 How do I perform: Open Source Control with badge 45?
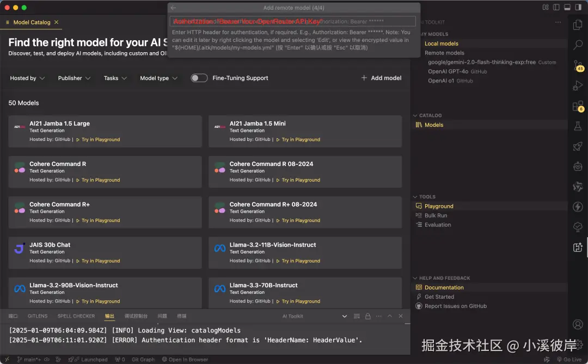[x=578, y=65]
